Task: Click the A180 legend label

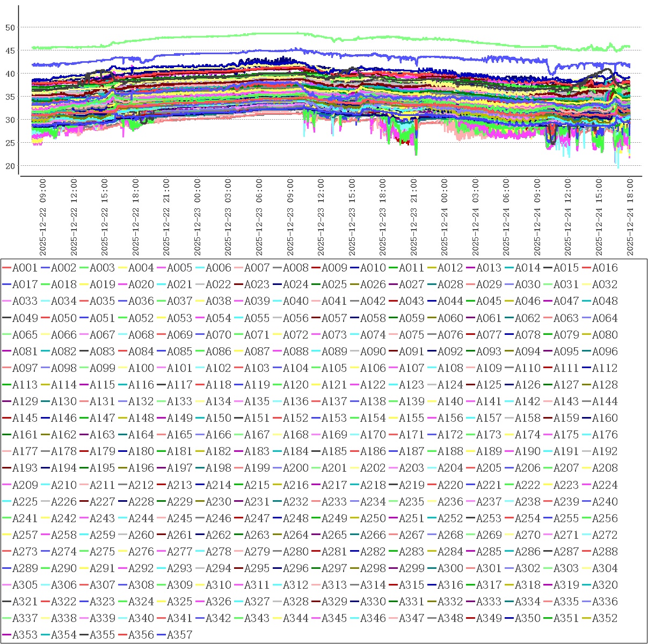Action: click(x=141, y=451)
